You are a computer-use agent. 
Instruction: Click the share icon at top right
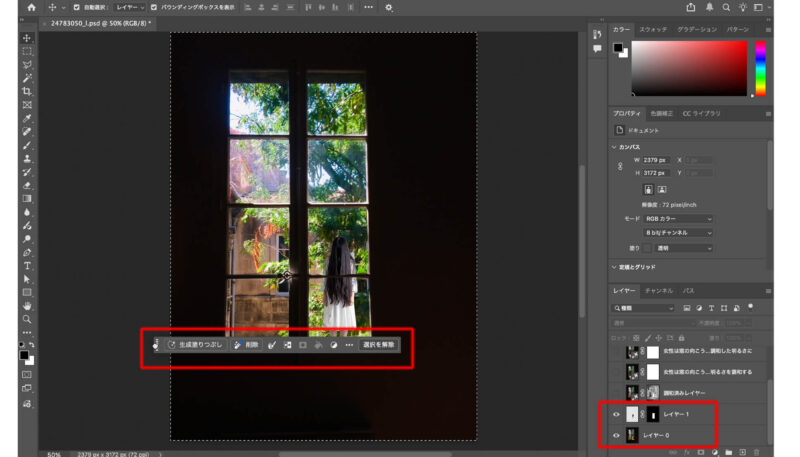(691, 7)
